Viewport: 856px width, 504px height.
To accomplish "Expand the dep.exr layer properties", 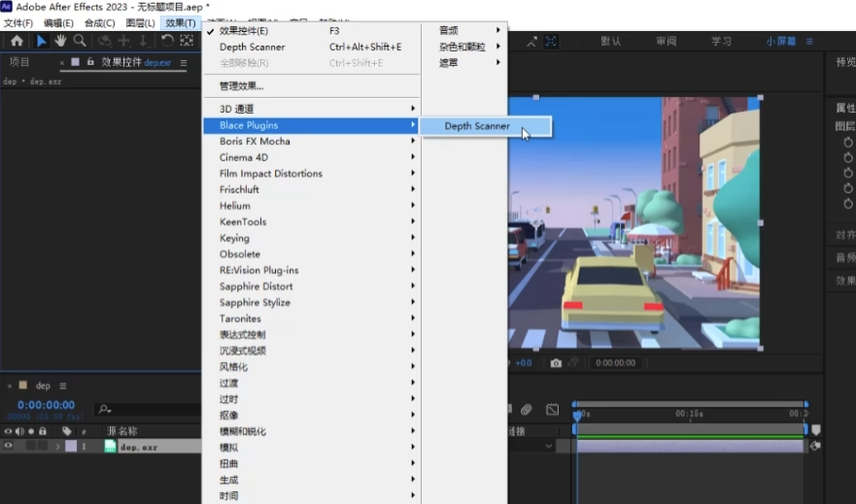I will [58, 447].
